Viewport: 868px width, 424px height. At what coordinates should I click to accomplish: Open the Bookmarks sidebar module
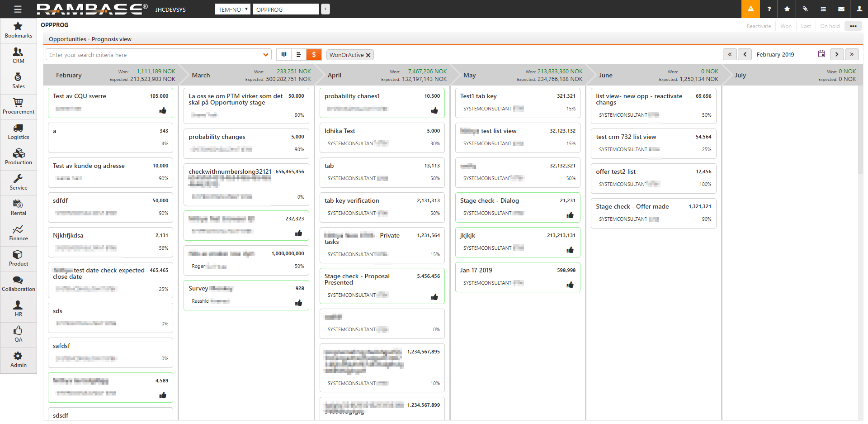click(x=18, y=30)
